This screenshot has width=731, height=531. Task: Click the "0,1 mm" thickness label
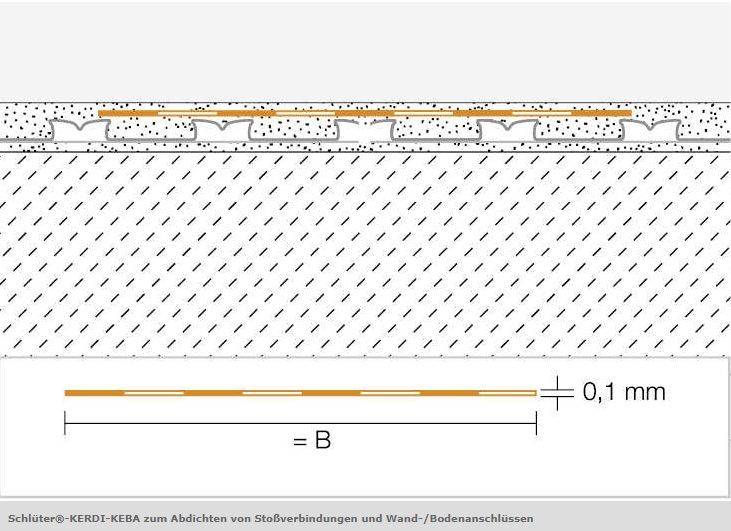(x=624, y=392)
